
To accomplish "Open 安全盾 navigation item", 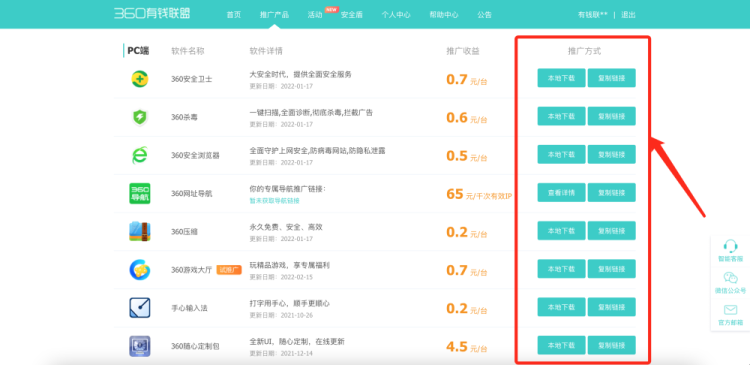I will (352, 15).
